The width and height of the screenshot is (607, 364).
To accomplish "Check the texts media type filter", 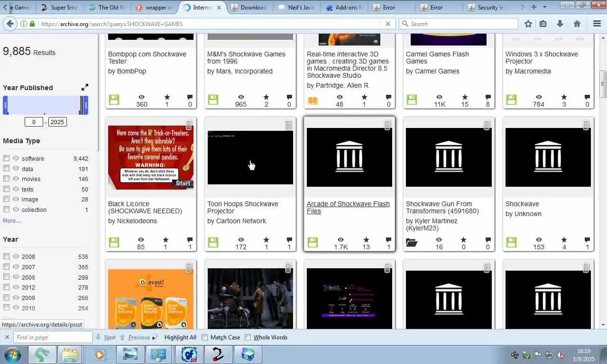I will [6, 189].
